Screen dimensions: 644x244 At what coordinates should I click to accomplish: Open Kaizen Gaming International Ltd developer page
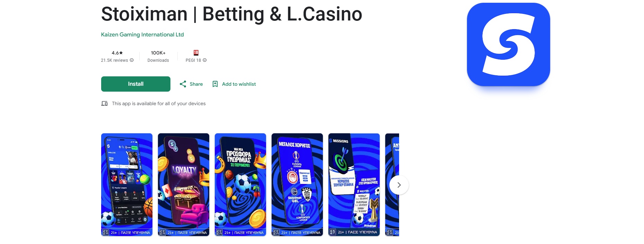142,34
